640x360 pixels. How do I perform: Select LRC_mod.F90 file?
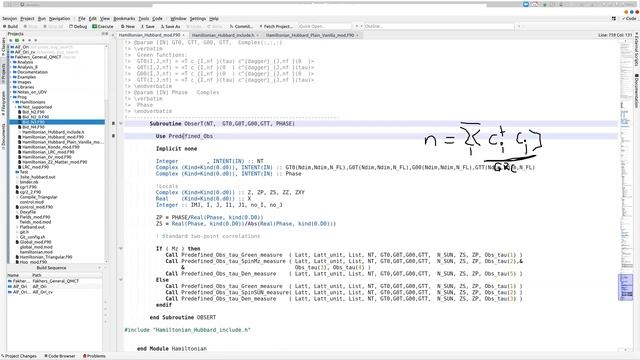(x=36, y=167)
